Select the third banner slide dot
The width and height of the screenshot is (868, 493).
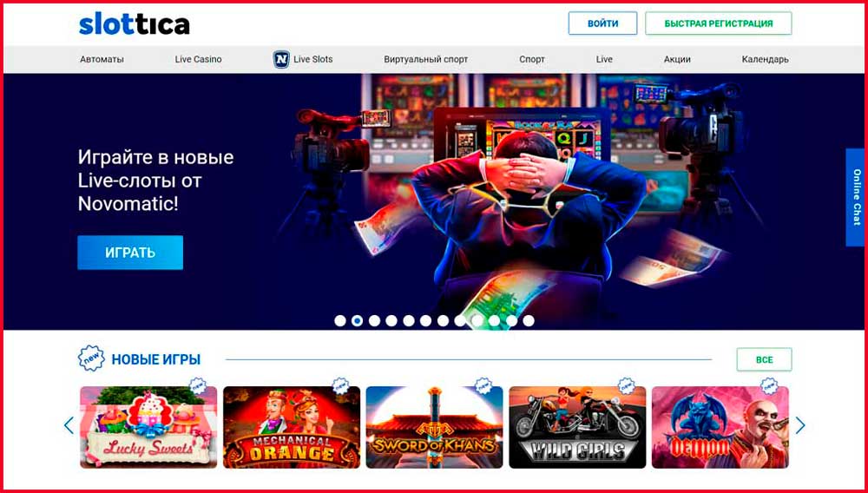click(x=374, y=320)
